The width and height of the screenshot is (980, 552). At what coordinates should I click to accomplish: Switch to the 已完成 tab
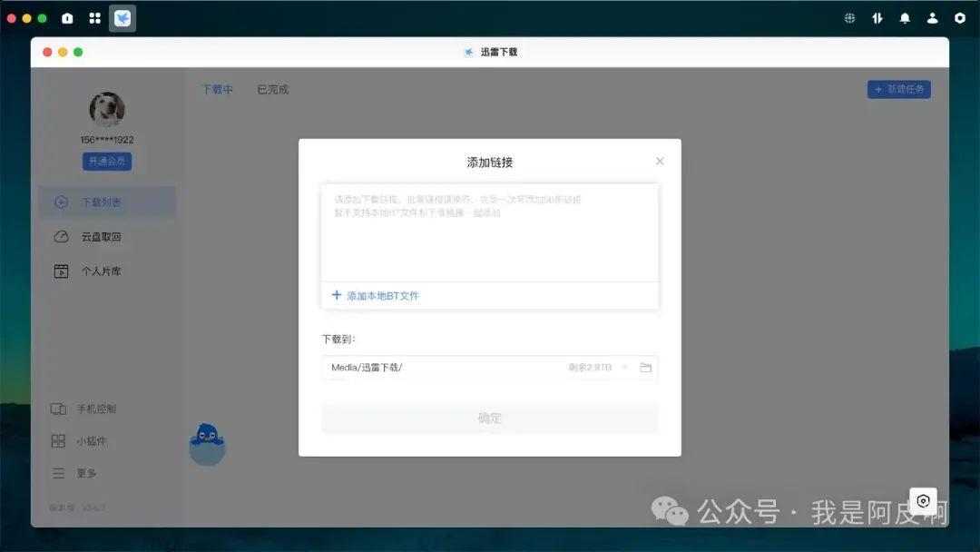click(x=273, y=89)
